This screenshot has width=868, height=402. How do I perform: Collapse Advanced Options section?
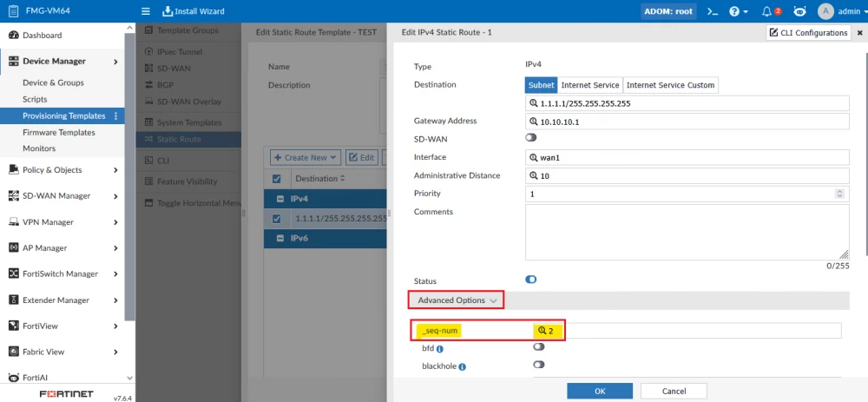457,300
